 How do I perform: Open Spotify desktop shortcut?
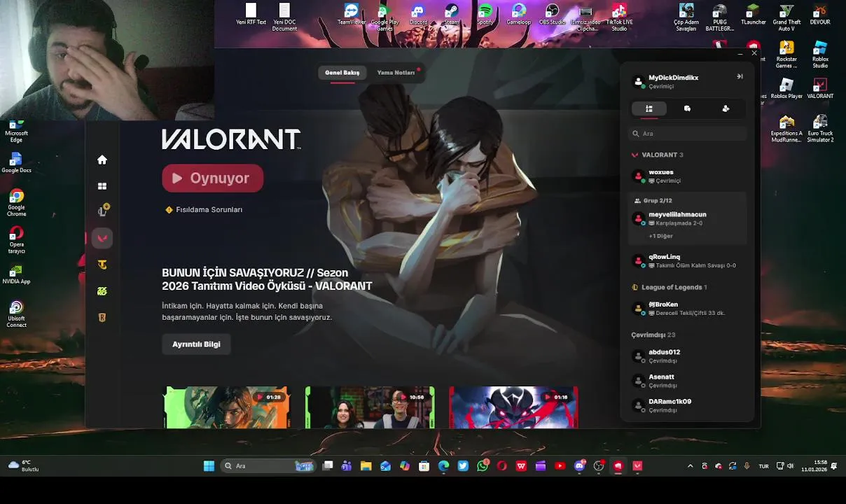(x=485, y=14)
